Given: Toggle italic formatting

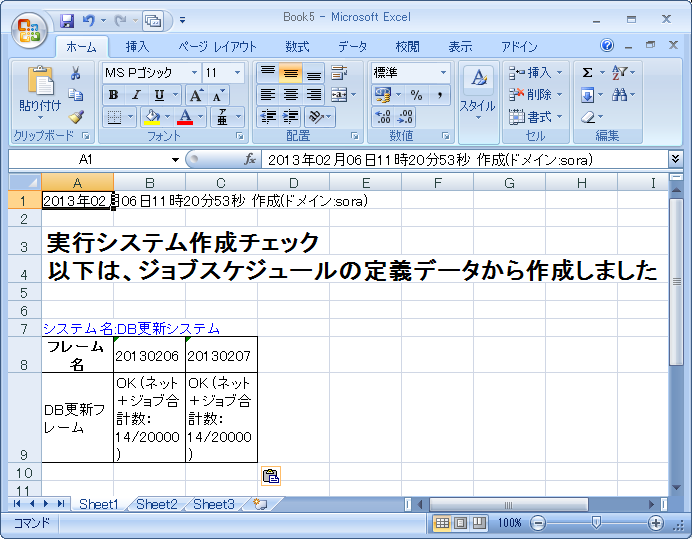Looking at the screenshot, I should click(136, 94).
